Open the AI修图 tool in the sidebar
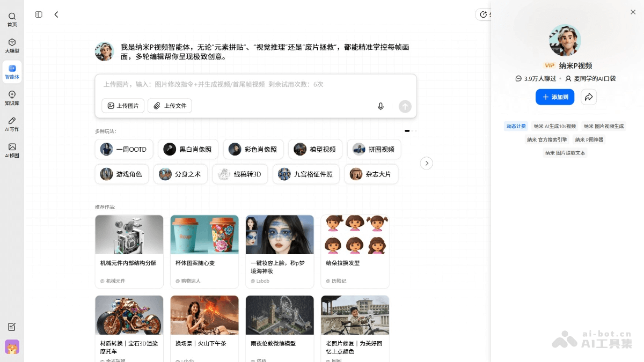Screen dimensions: 644x362 (x=12, y=151)
